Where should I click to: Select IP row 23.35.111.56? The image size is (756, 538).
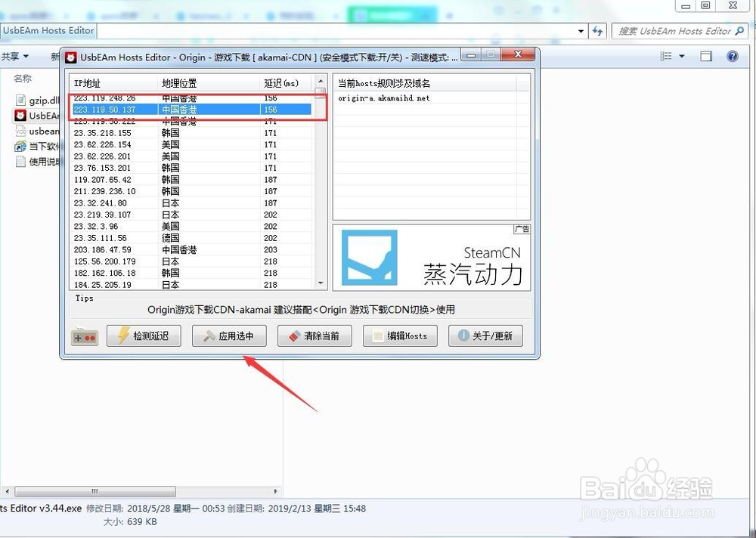click(x=192, y=238)
